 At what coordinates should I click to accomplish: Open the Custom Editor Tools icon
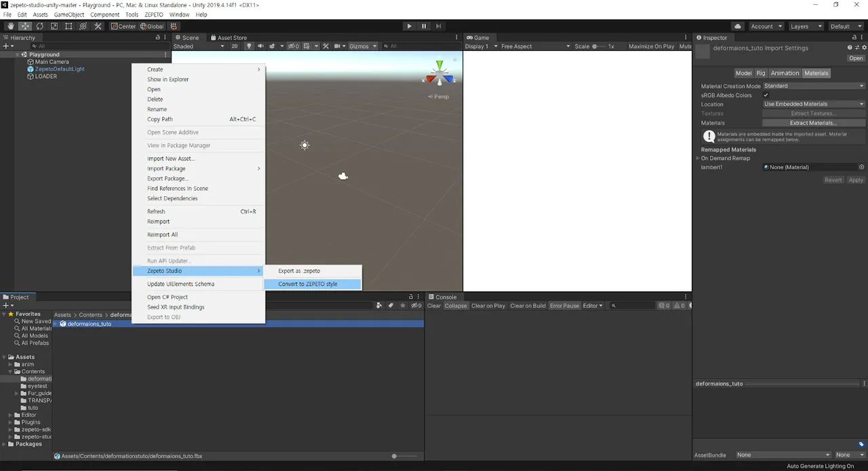97,25
